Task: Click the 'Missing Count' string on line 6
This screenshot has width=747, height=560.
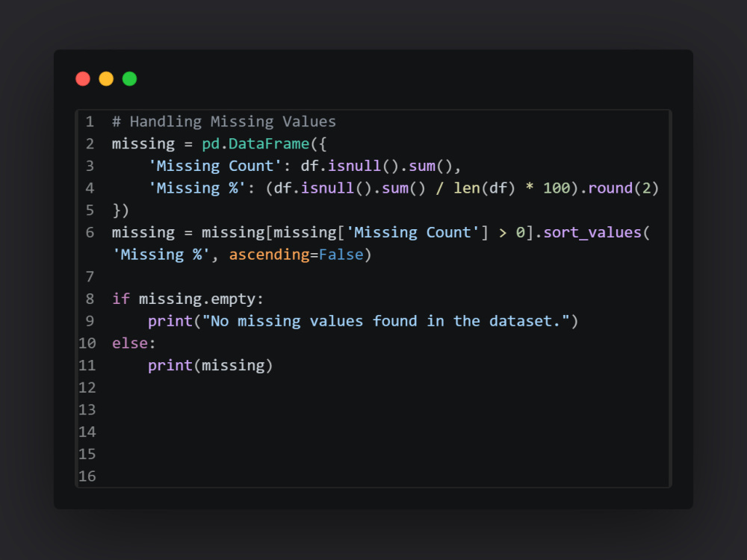Action: [x=412, y=232]
